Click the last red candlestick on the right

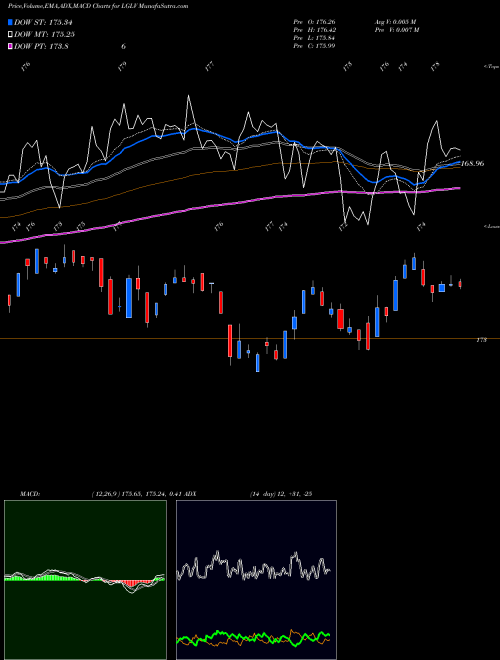coord(460,284)
